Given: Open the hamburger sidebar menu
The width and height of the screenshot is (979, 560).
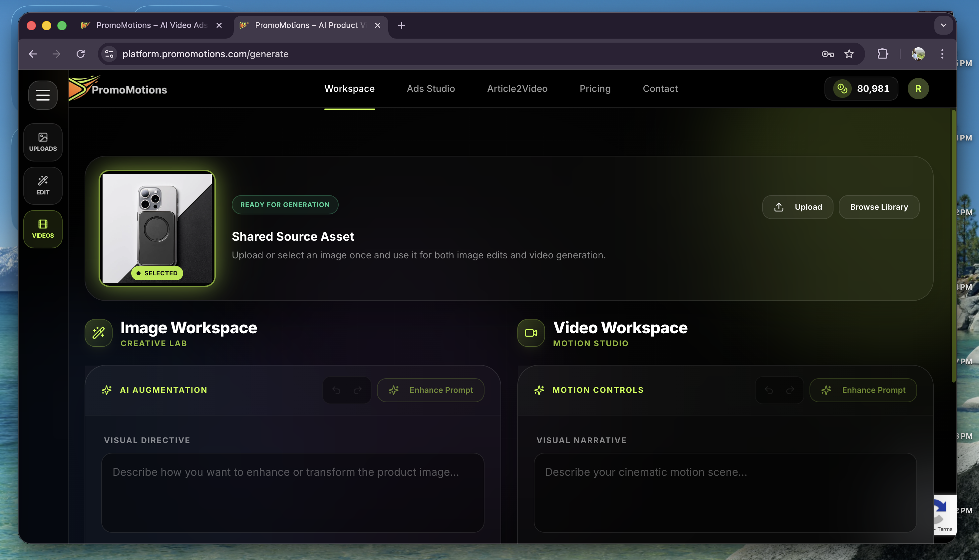Looking at the screenshot, I should [x=43, y=95].
